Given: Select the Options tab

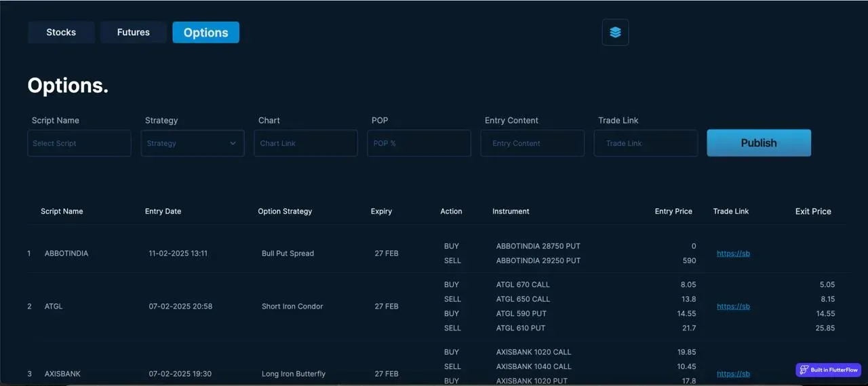Looking at the screenshot, I should 205,32.
